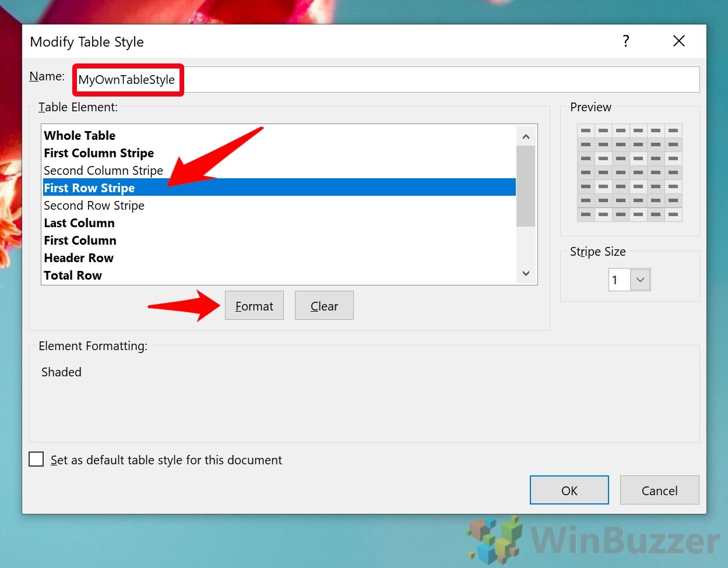Select First Column Stripe in list
The height and width of the screenshot is (568, 728).
click(x=99, y=153)
